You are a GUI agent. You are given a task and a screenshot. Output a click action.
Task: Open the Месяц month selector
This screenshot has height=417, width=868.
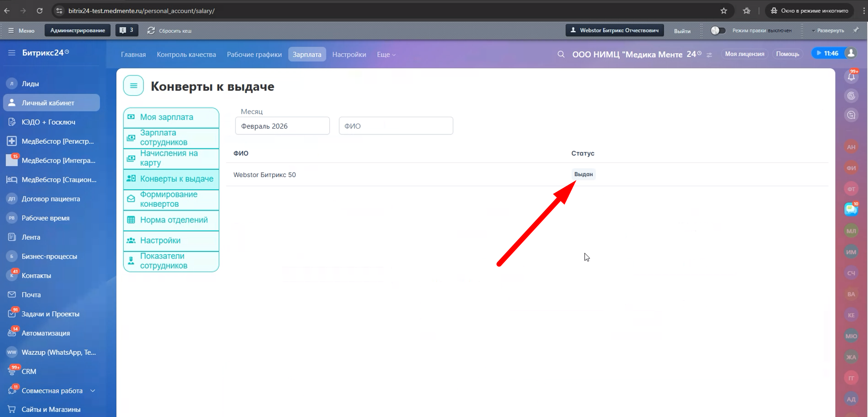282,126
